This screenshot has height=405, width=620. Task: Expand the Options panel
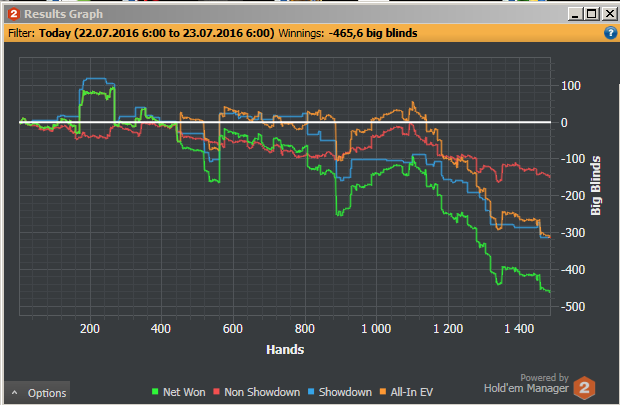38,393
